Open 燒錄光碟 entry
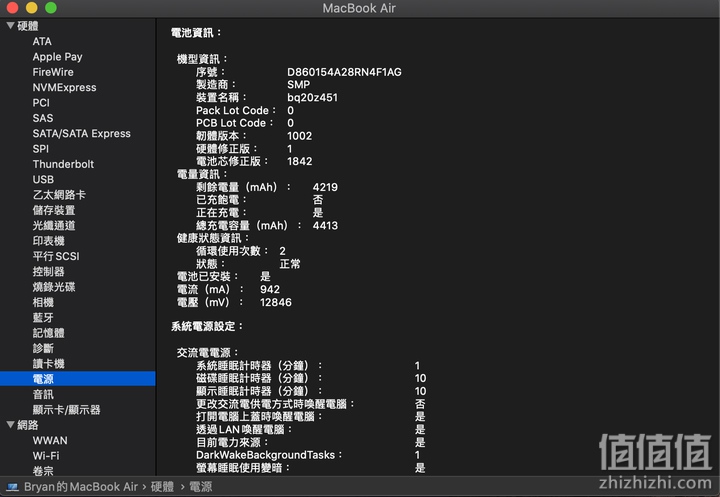 54,287
